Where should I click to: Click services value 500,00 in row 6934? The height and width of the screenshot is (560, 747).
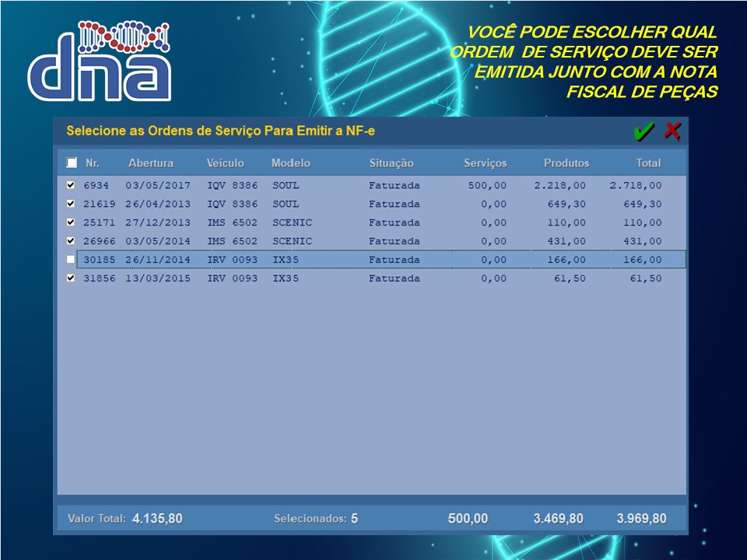[x=487, y=185]
